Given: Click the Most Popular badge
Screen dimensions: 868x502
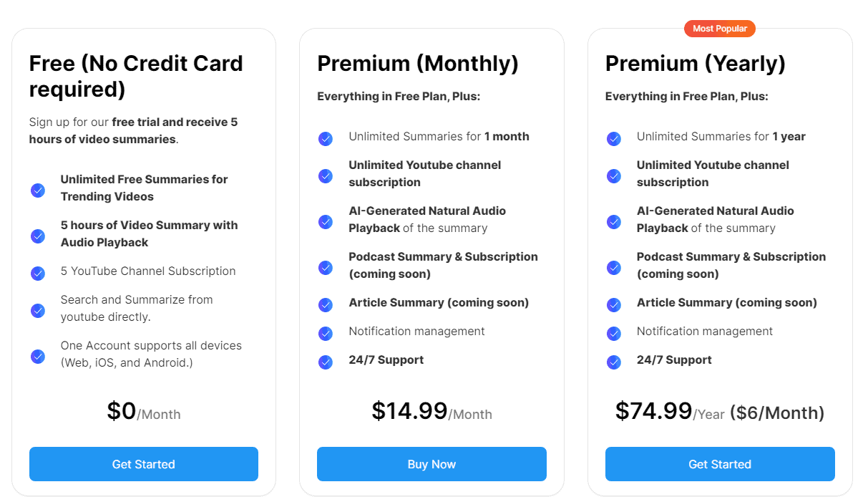Looking at the screenshot, I should pos(720,29).
